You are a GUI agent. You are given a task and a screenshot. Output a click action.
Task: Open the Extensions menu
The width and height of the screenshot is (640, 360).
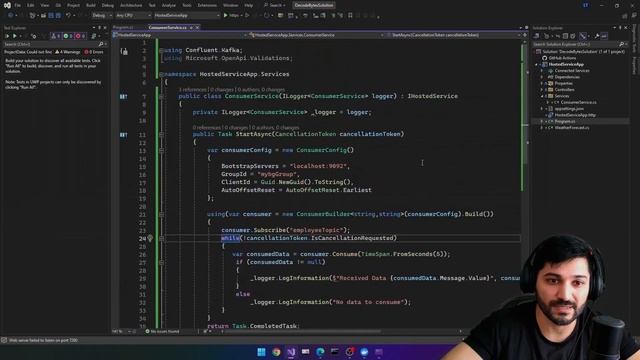(207, 5)
